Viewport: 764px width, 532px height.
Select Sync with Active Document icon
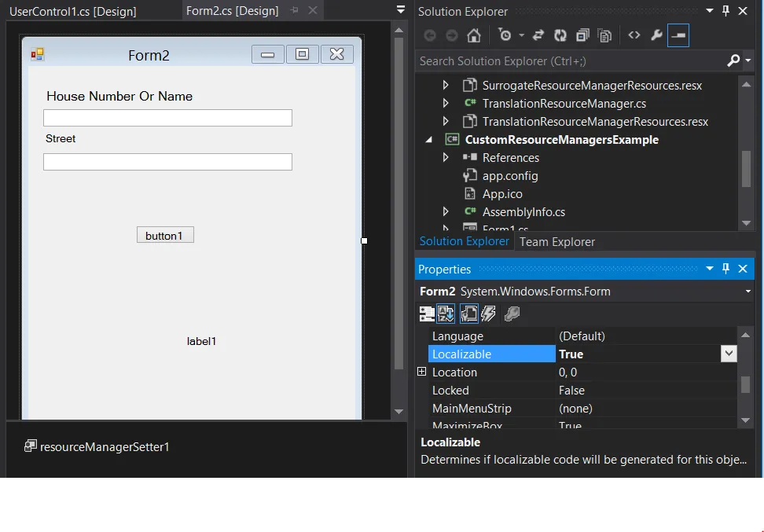coord(538,35)
